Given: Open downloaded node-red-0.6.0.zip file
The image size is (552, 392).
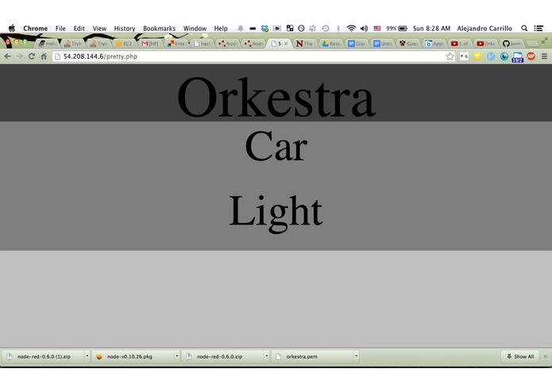Looking at the screenshot, I should pos(223,356).
